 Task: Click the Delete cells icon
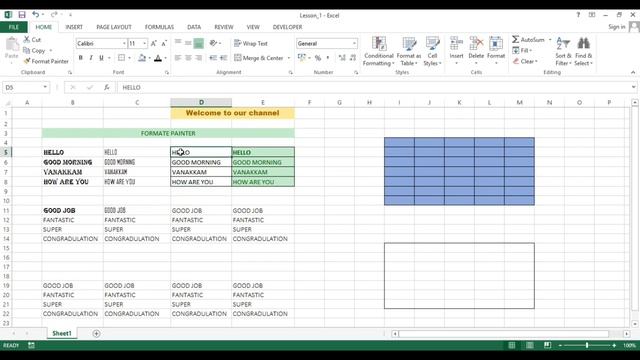coord(476,44)
